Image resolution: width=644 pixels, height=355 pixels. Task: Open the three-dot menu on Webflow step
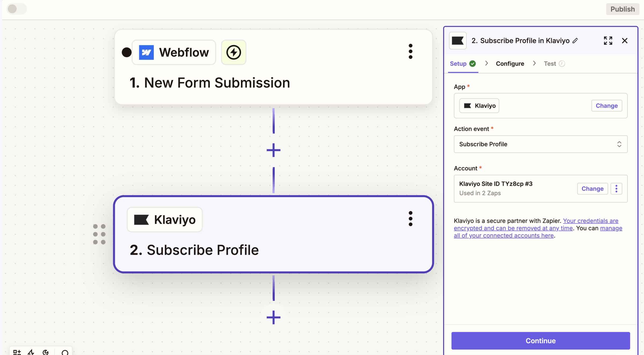[x=410, y=51]
